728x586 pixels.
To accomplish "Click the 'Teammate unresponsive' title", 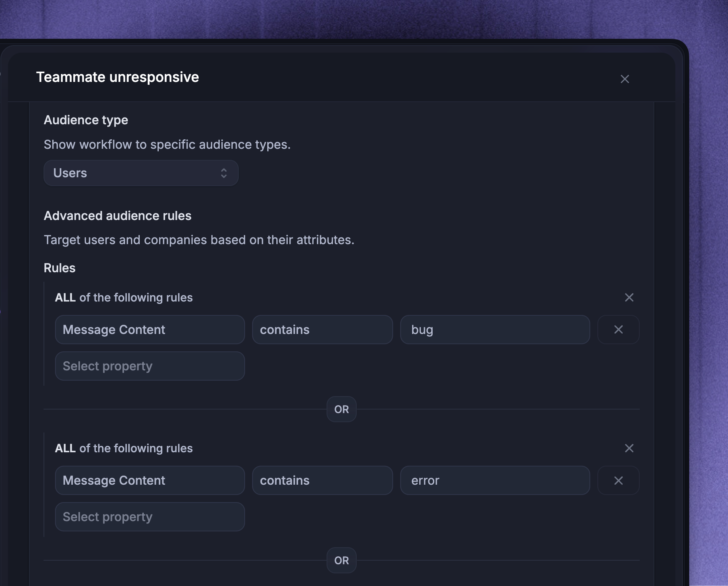I will pos(118,77).
